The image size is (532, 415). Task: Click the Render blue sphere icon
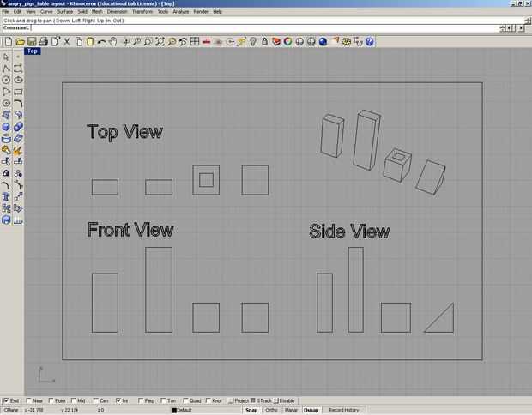323,42
